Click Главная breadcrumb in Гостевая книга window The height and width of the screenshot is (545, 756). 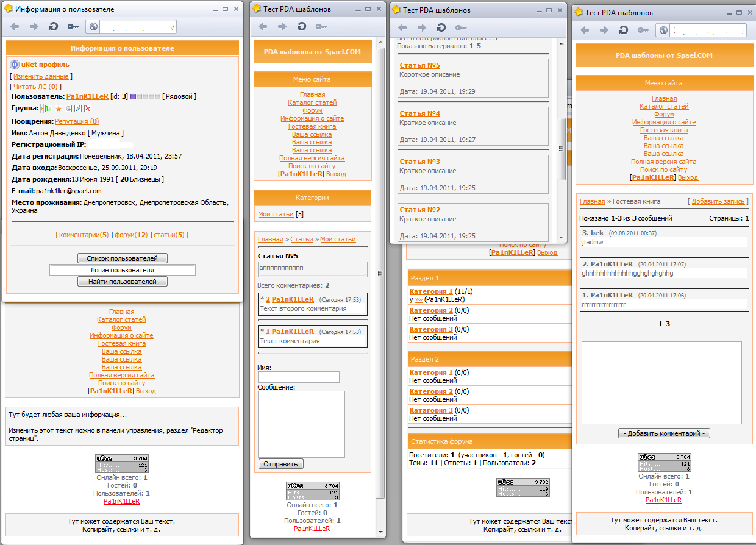click(593, 201)
